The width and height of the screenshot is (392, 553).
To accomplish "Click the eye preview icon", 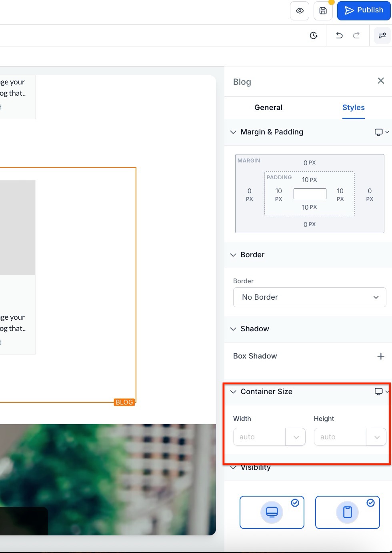I will point(300,11).
